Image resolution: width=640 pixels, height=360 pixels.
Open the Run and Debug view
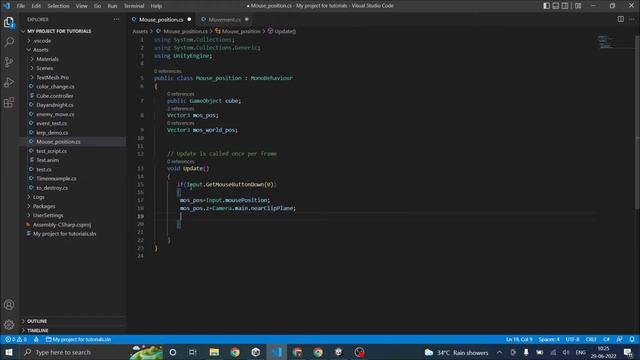[9, 82]
